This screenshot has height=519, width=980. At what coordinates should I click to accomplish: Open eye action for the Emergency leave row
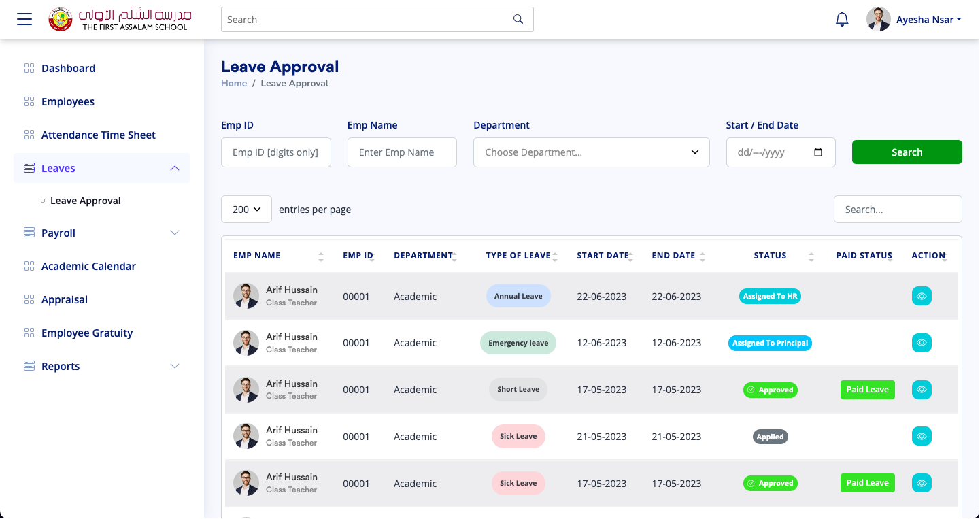(x=922, y=342)
